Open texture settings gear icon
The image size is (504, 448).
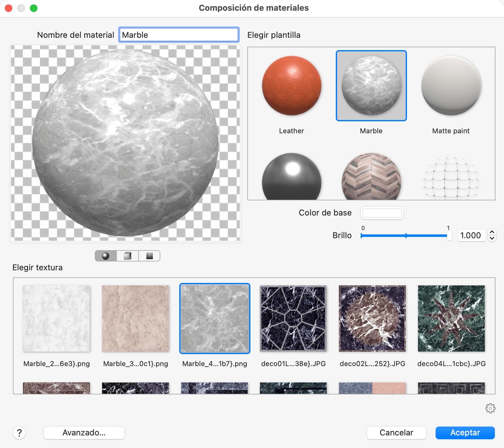point(490,408)
